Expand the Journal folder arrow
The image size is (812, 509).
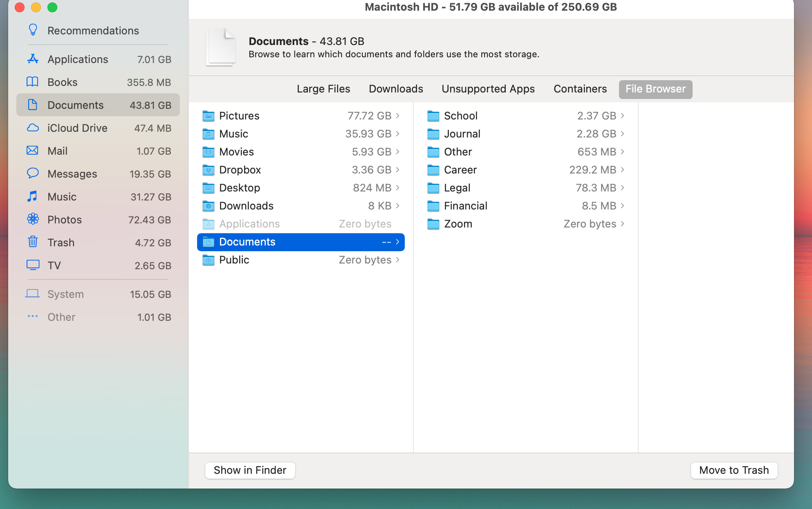622,134
